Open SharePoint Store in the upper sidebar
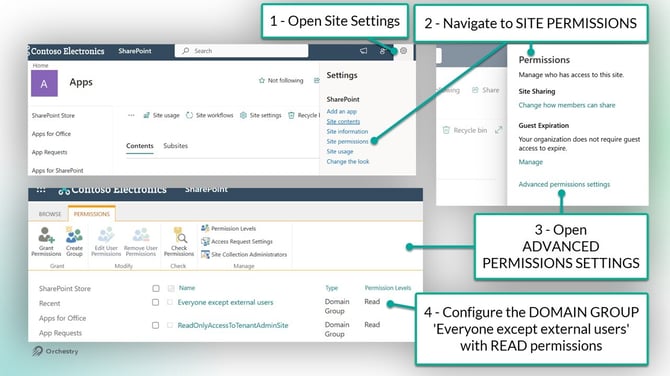670x376 pixels. click(53, 115)
